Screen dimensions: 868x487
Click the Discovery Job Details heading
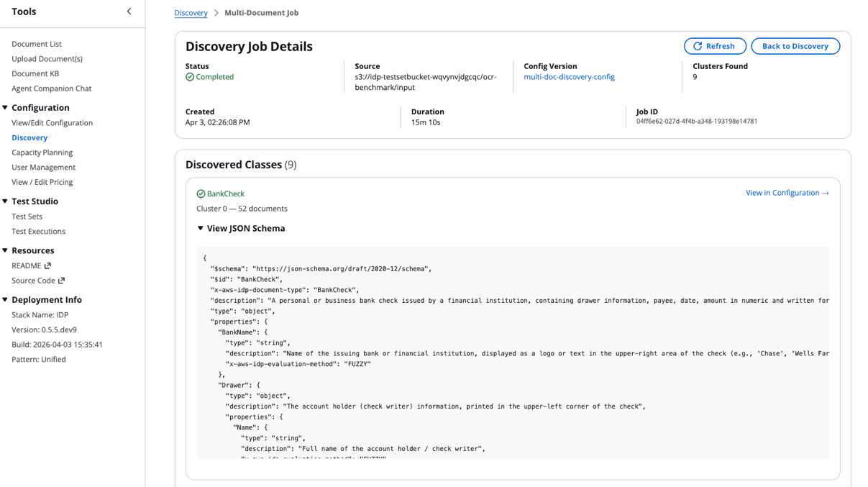[x=249, y=47]
